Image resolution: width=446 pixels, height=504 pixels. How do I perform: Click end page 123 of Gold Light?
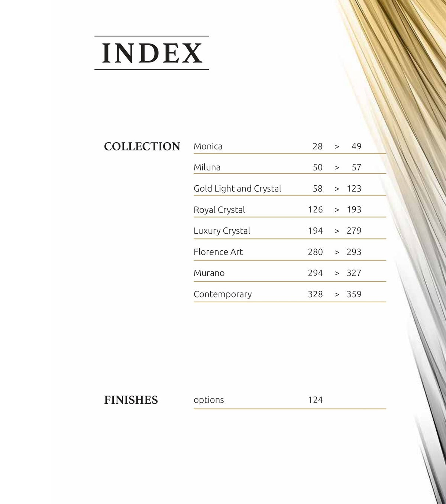pyautogui.click(x=354, y=189)
